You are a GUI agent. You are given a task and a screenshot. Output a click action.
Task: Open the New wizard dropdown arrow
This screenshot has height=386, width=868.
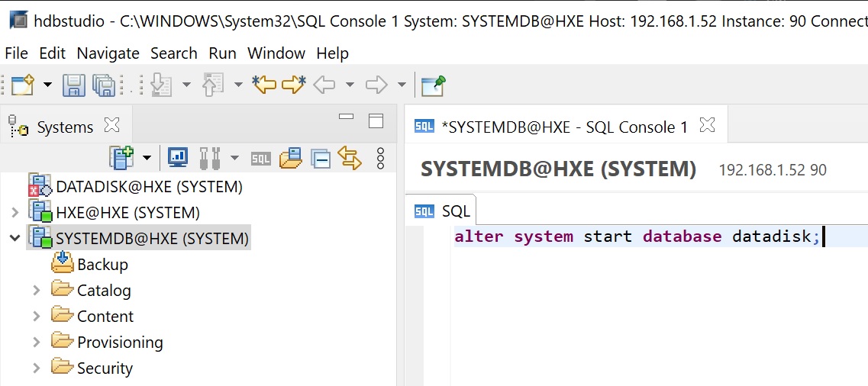coord(47,85)
